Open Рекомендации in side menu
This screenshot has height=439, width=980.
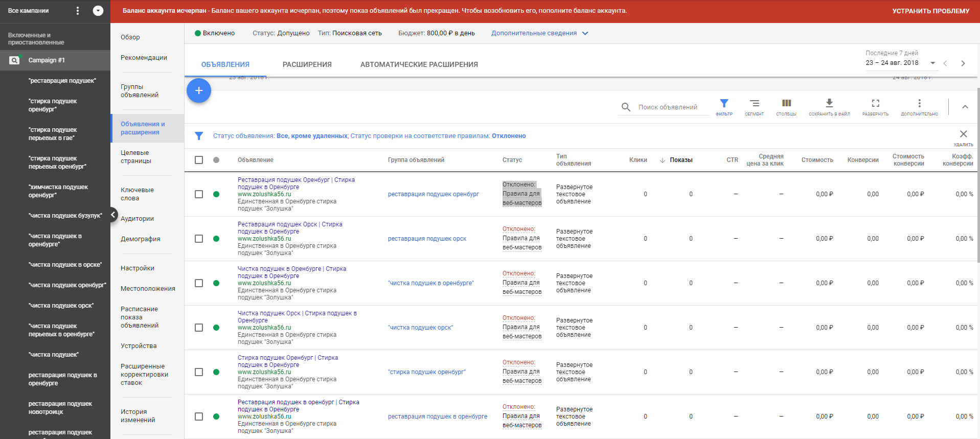click(144, 58)
